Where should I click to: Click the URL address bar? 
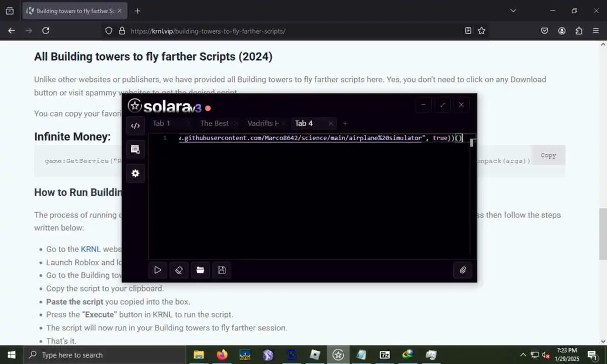[x=294, y=31]
